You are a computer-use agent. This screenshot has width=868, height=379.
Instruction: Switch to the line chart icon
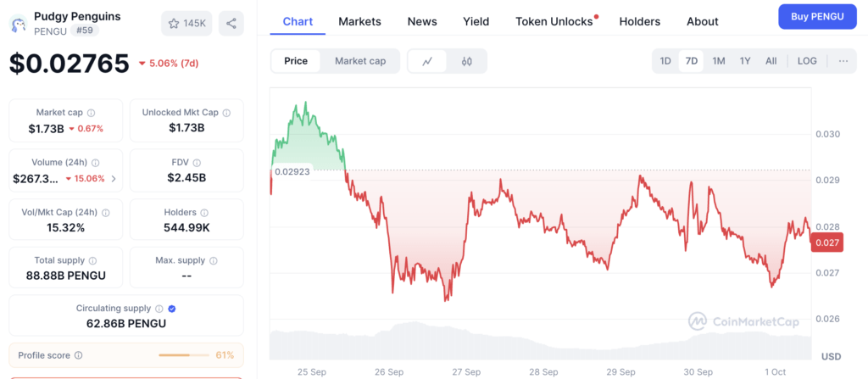click(428, 61)
